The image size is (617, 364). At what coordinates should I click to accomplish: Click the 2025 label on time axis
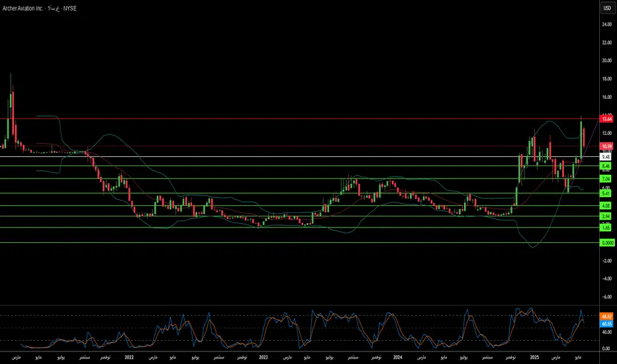tap(534, 357)
